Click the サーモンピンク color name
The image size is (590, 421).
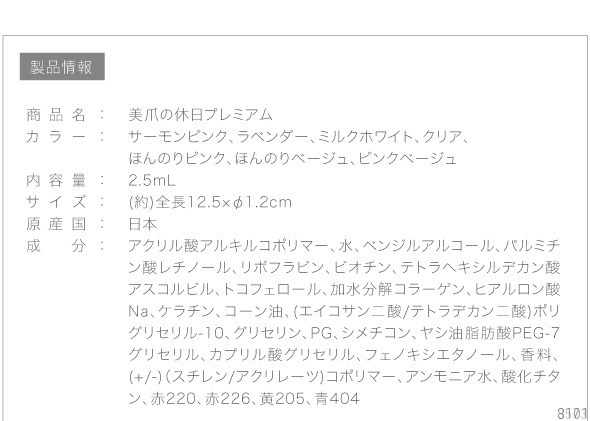(x=178, y=136)
